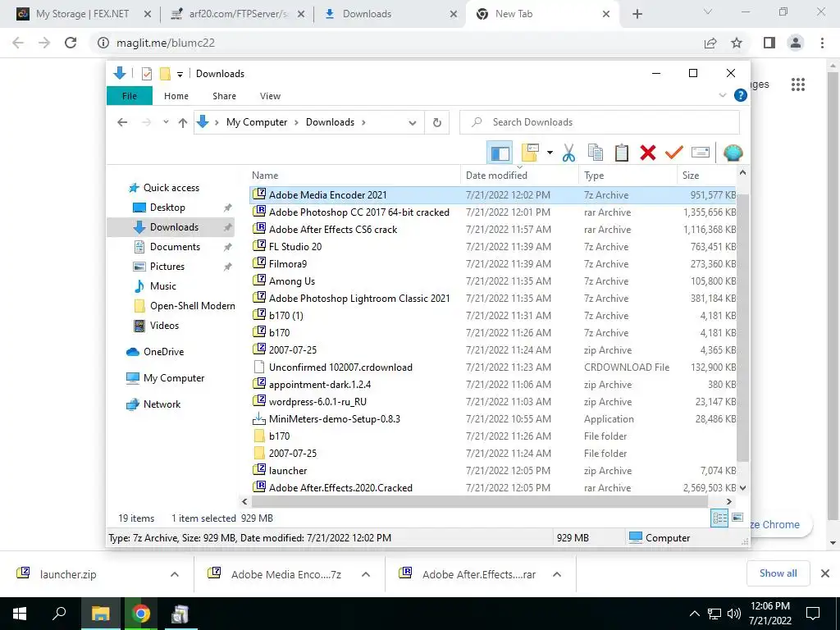Screen dimensions: 840x630
Task: Click Show all downloads button
Action: coord(778,573)
